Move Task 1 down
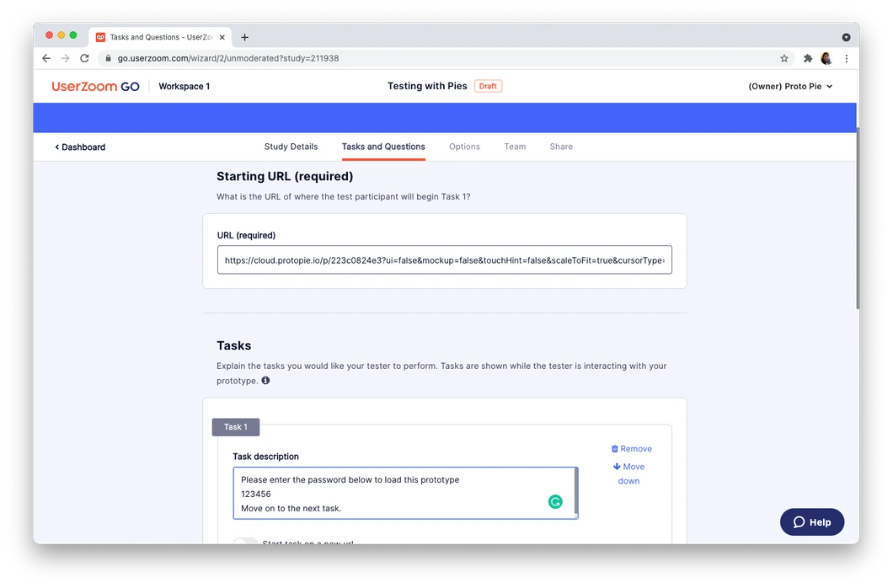Image resolution: width=893 pixels, height=588 pixels. [x=628, y=473]
